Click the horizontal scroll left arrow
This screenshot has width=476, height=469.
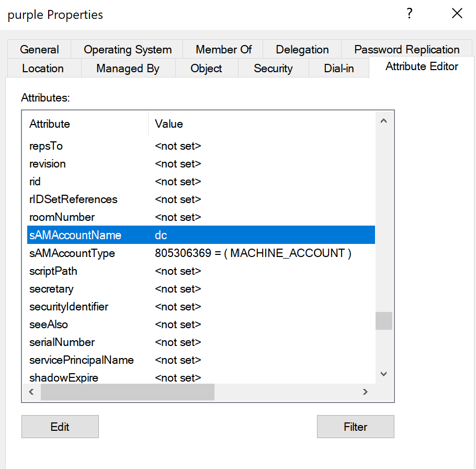[31, 392]
